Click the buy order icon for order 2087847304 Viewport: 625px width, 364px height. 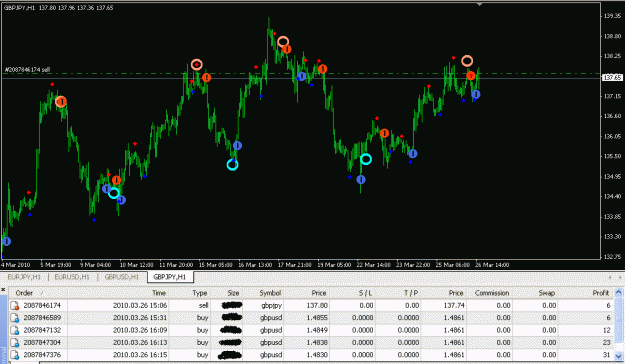[15, 343]
